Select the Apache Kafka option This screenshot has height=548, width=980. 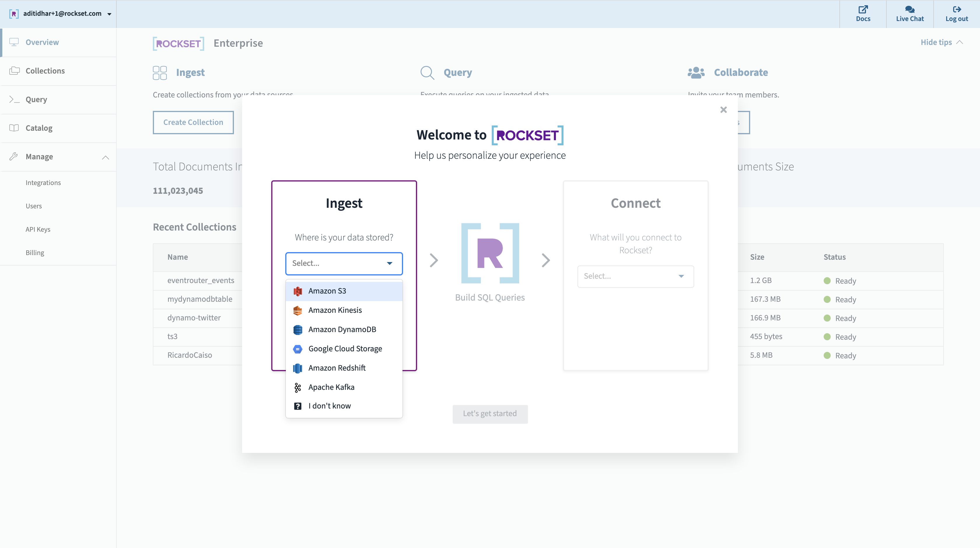(331, 387)
